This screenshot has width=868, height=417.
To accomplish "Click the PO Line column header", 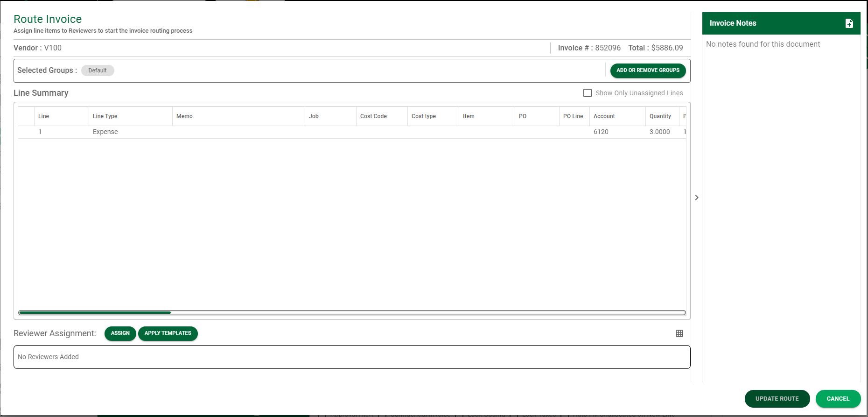I will pyautogui.click(x=574, y=116).
